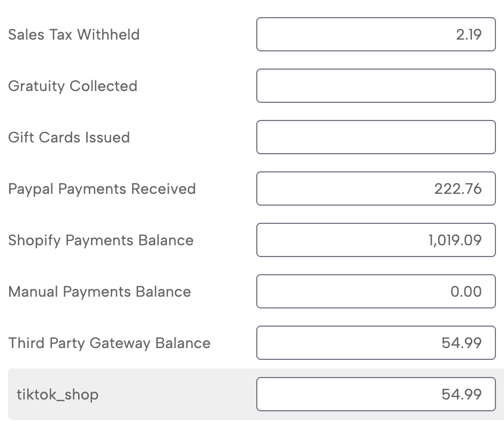Select the "Gift Cards Issued" label
The width and height of the screenshot is (504, 422).
tap(69, 138)
